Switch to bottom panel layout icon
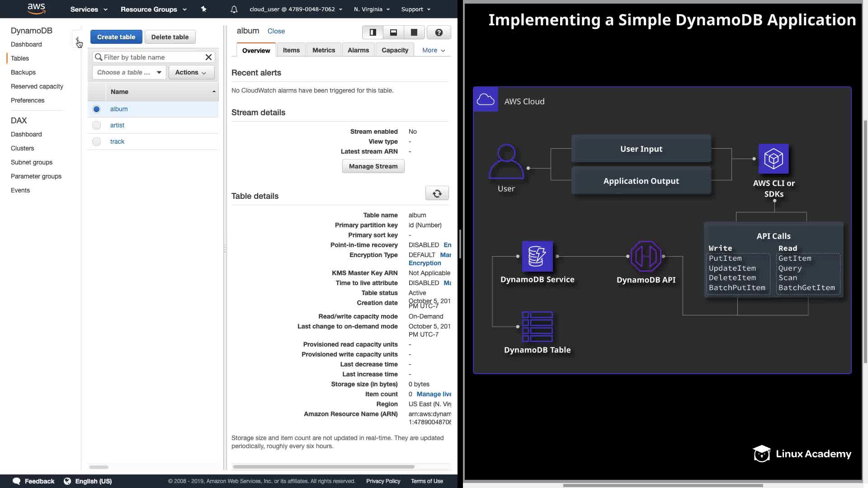Screen dimensions: 868x488 pyautogui.click(x=393, y=33)
